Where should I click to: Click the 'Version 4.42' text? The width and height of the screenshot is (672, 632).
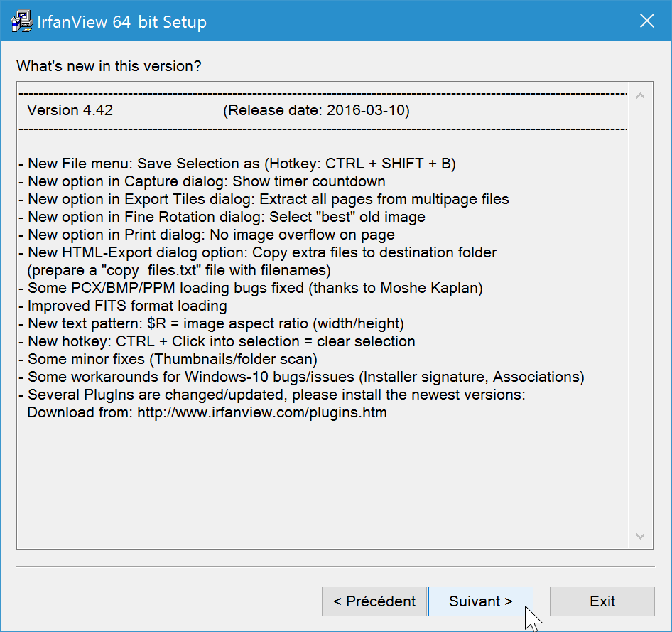pyautogui.click(x=70, y=110)
